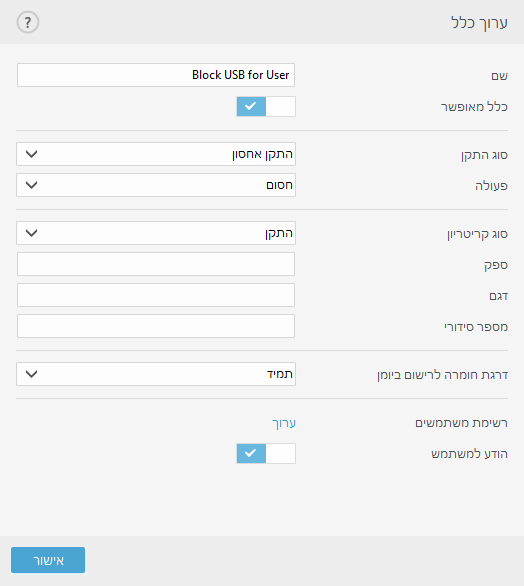Disable the 'כלל מאופשר' rule toggle
Image resolution: width=524 pixels, height=586 pixels.
pyautogui.click(x=266, y=107)
